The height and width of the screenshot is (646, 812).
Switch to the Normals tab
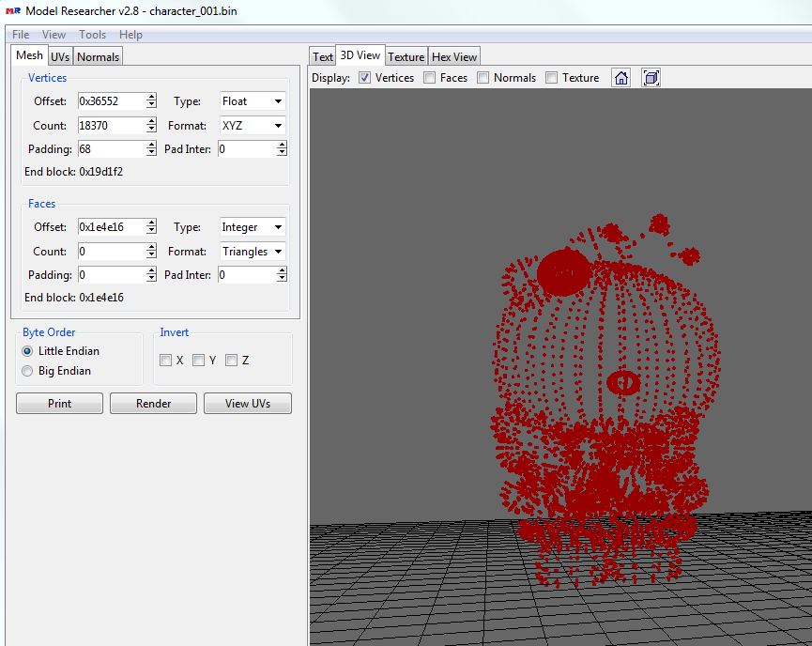(x=98, y=57)
